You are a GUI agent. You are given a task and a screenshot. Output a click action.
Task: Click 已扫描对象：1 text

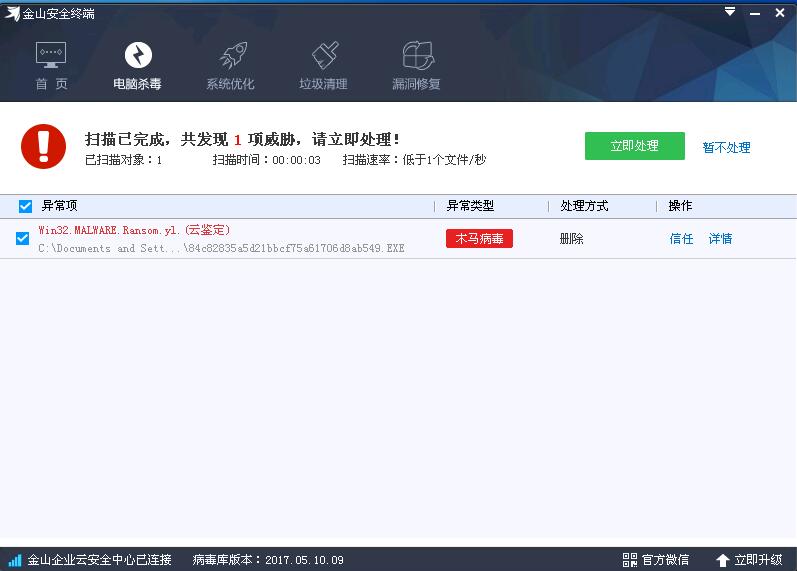[124, 160]
